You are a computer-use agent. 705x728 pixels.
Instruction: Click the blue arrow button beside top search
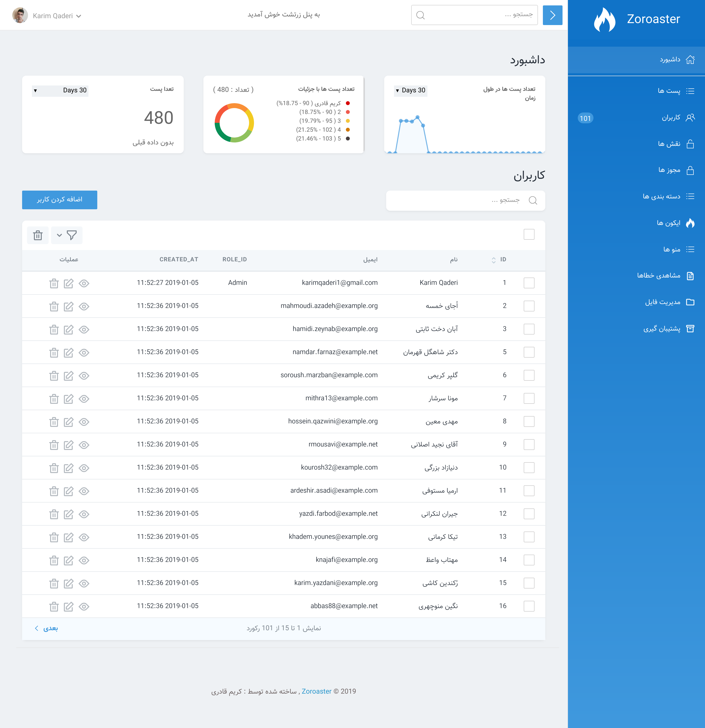click(x=552, y=15)
